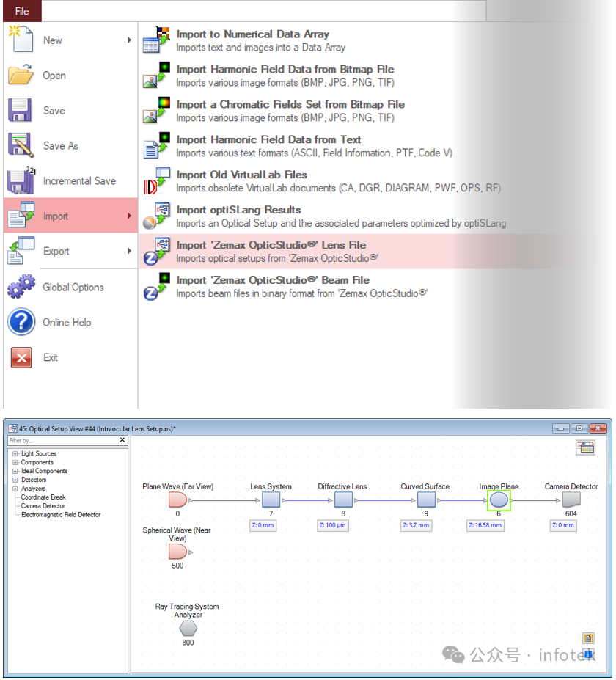This screenshot has height=680, width=616.
Task: Click Import a Chromatic Fields Set icon
Action: click(x=156, y=110)
